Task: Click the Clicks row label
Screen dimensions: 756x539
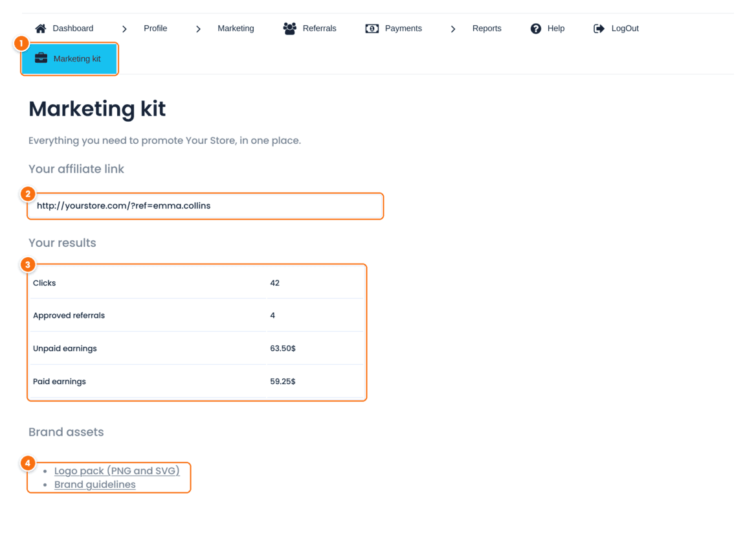Action: [45, 283]
